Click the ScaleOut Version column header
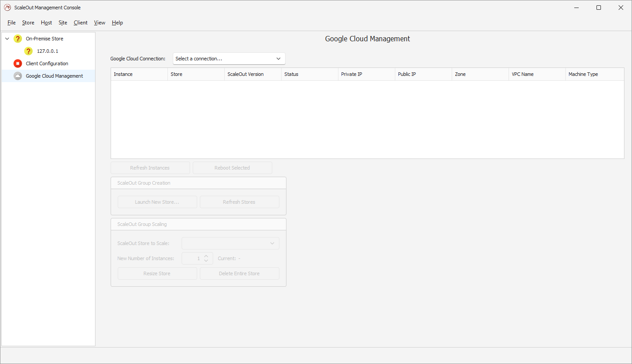The image size is (632, 364). (x=253, y=74)
